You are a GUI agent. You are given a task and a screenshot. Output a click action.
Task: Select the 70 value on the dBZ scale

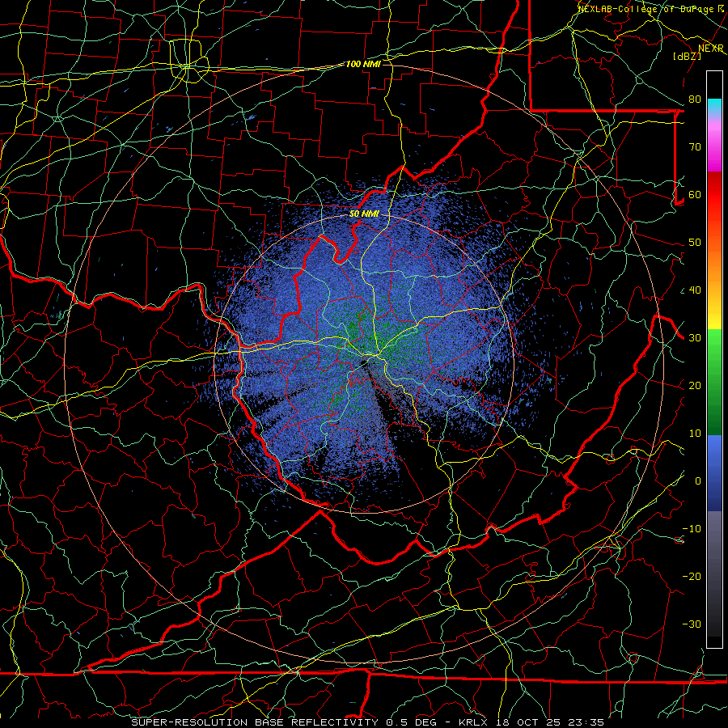point(695,147)
